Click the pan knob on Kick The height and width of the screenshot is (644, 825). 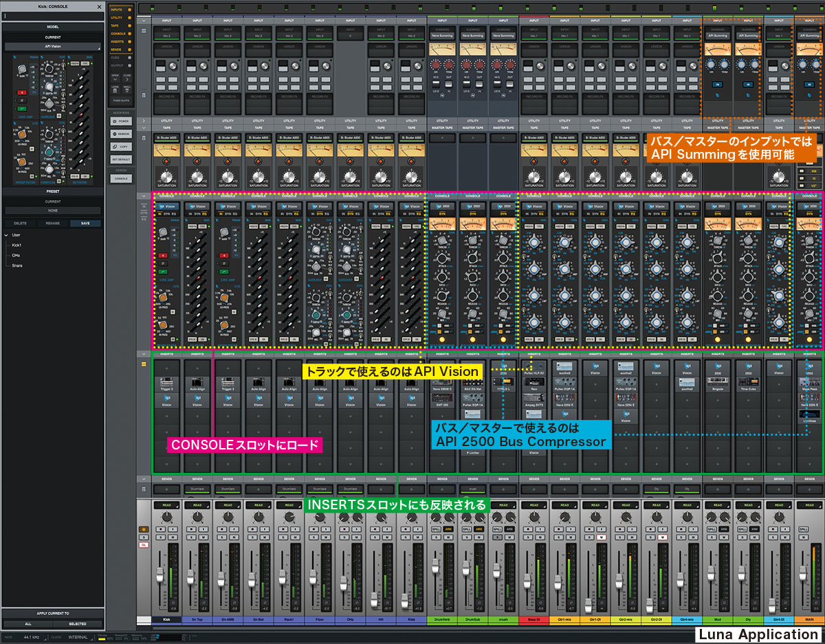click(166, 517)
